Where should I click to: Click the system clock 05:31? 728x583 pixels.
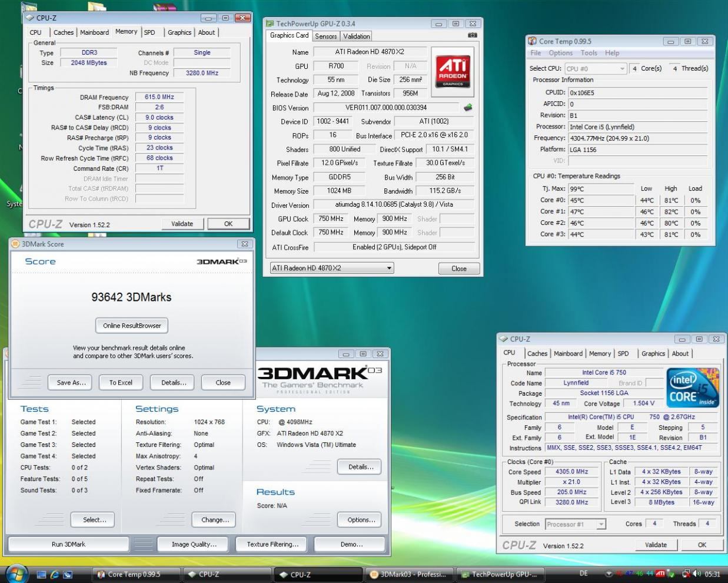click(712, 574)
